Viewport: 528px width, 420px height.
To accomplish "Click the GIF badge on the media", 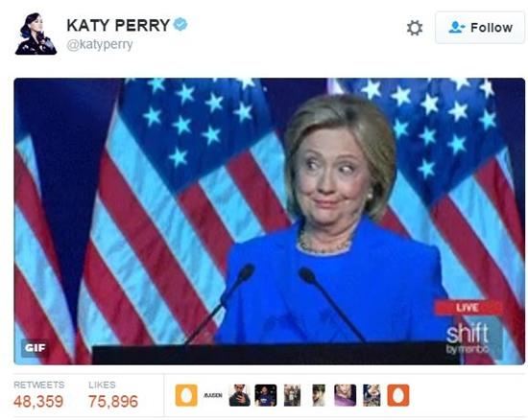I will coord(35,348).
